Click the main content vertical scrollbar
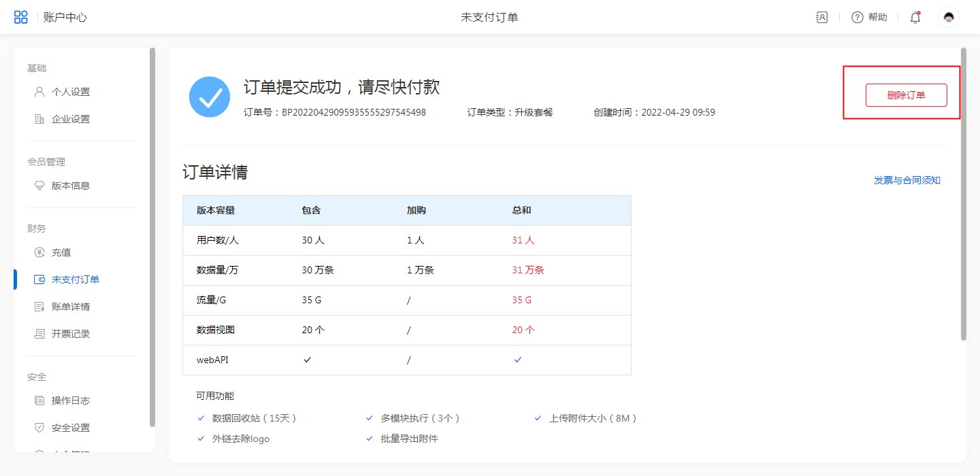The image size is (980, 476). pos(963,194)
